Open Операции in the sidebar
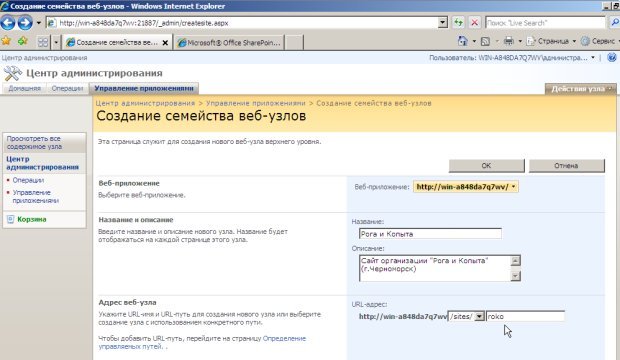The width and height of the screenshot is (620, 360). (28, 180)
